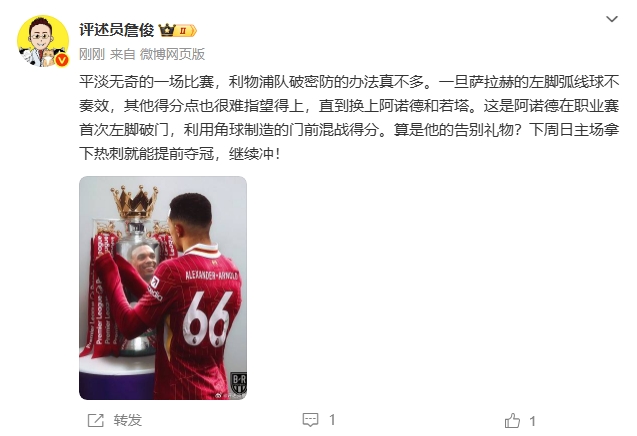
Task: Click the Weibo watermark at photo bottom
Action: (230, 395)
